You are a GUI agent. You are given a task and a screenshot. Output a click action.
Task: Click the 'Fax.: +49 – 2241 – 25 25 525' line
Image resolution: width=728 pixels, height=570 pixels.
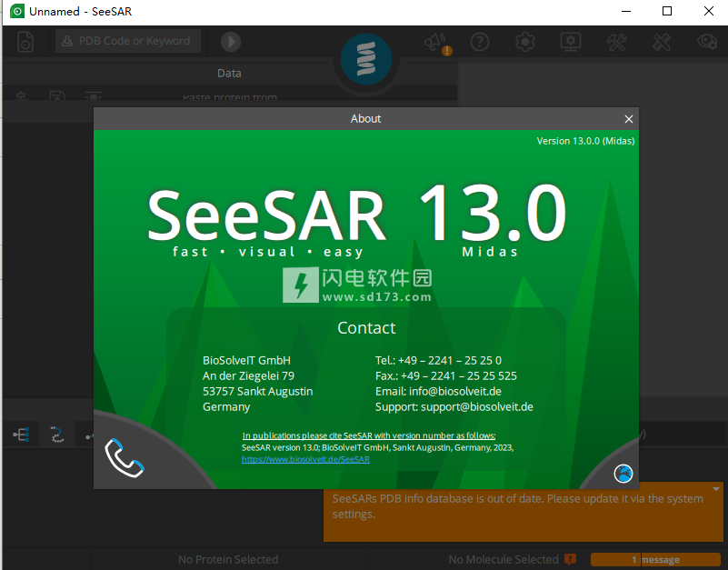(x=445, y=375)
